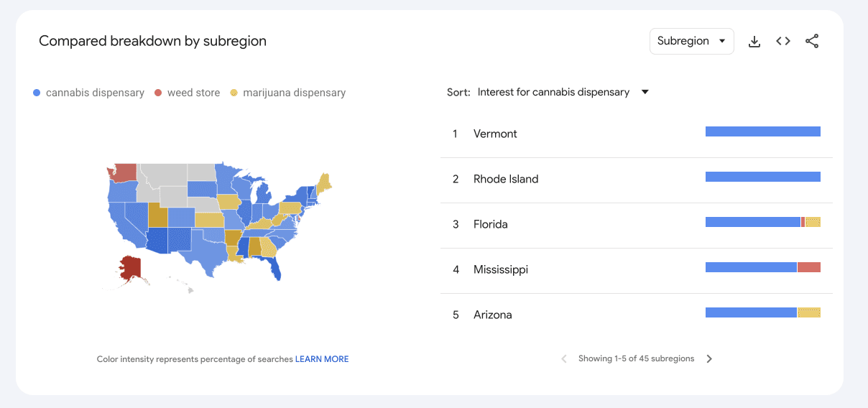Click the LEARN MORE link
868x408 pixels.
[322, 359]
